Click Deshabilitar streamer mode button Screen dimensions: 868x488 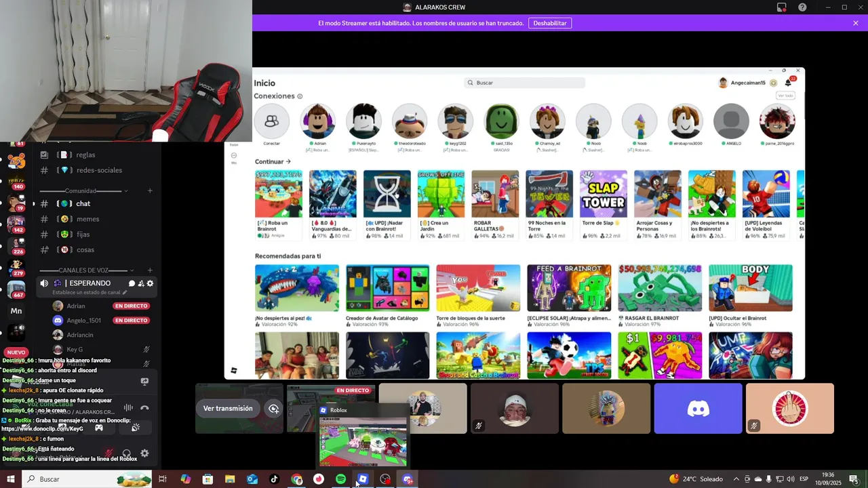click(x=550, y=23)
